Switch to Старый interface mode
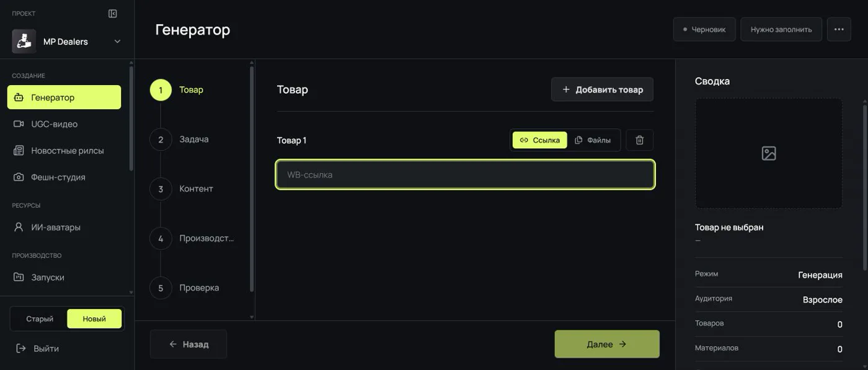The width and height of the screenshot is (868, 370). 40,319
